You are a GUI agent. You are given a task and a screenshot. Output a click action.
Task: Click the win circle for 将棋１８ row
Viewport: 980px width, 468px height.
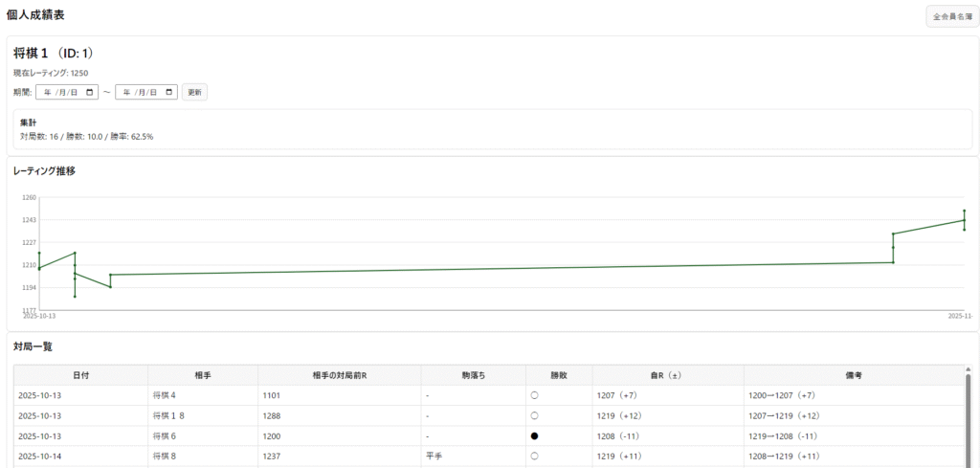click(x=534, y=415)
